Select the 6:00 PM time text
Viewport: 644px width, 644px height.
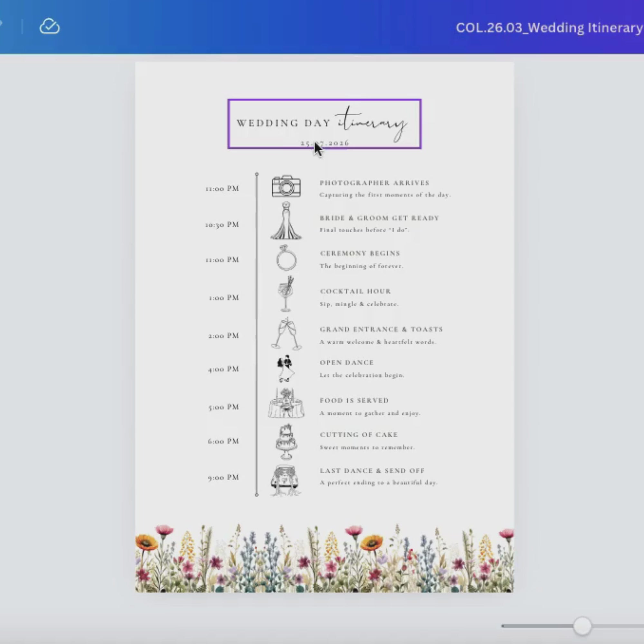[x=224, y=441]
